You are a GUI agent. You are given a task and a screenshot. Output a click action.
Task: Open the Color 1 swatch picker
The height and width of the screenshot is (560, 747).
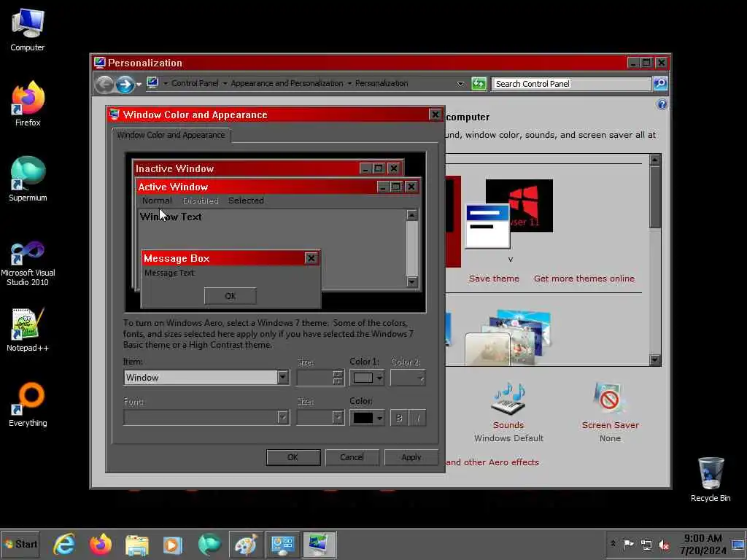coord(366,378)
